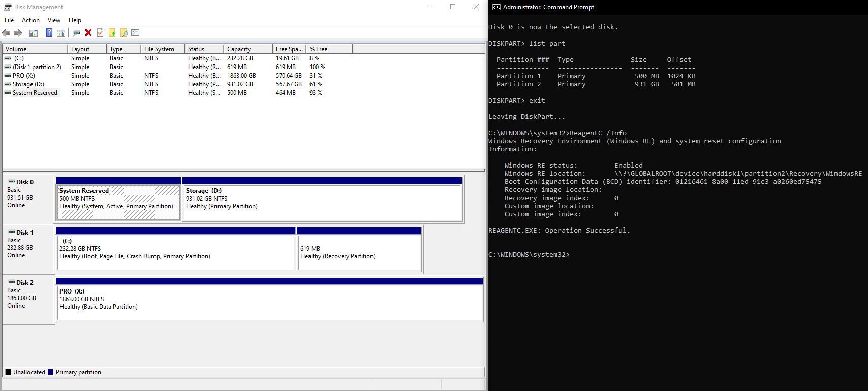Sort by the % Free column header
The image size is (868, 391).
tap(329, 49)
